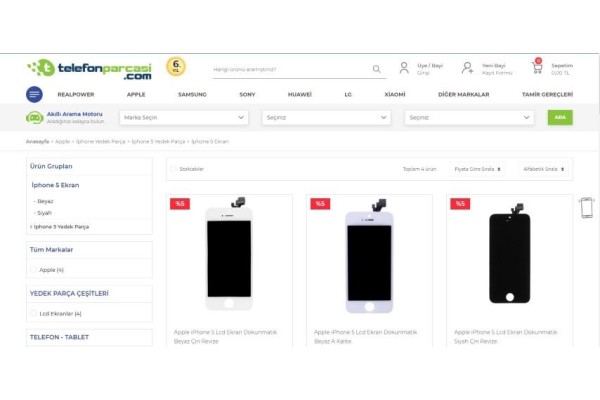This screenshot has width=600, height=400.
Task: Open the Marka Seçin dropdown
Action: pos(184,118)
